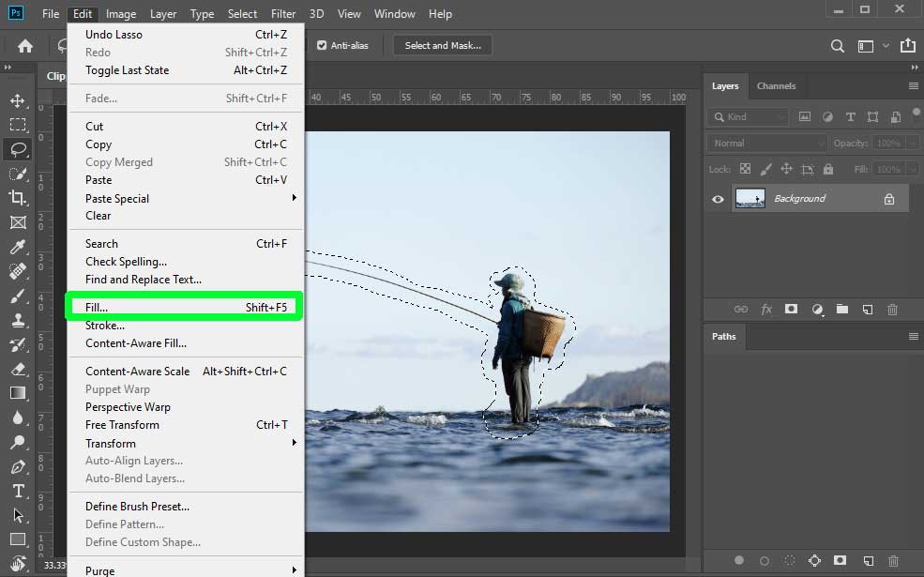Click the Add layer style fx icon

pyautogui.click(x=766, y=309)
